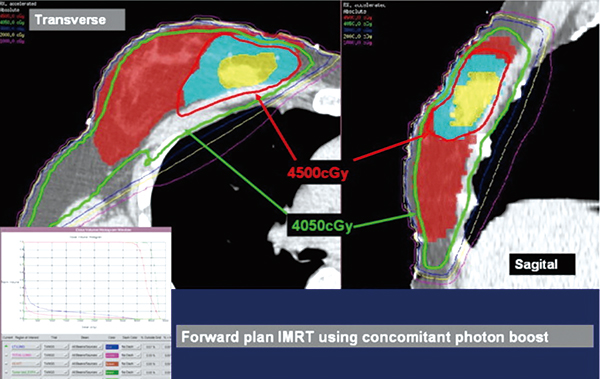Image resolution: width=600 pixels, height=379 pixels.
Task: Click the blue color swatch in the first row
Action: point(112,347)
